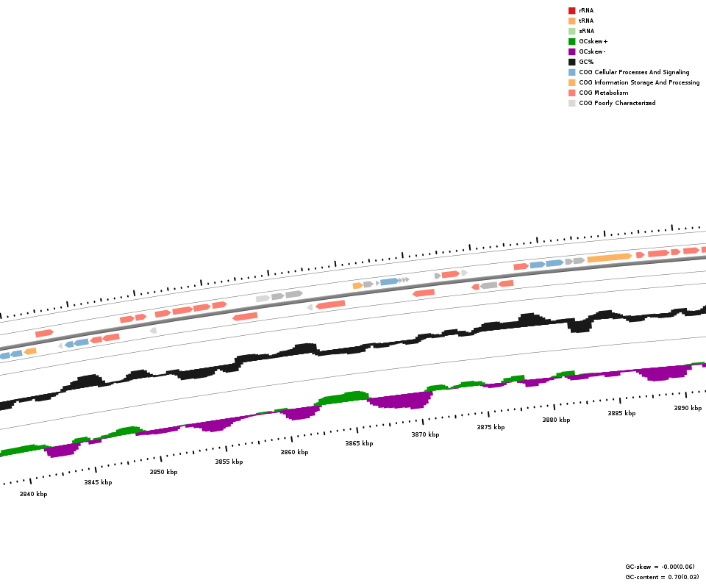Click the GC-skew = -0.00(0.06) value text

click(x=660, y=567)
